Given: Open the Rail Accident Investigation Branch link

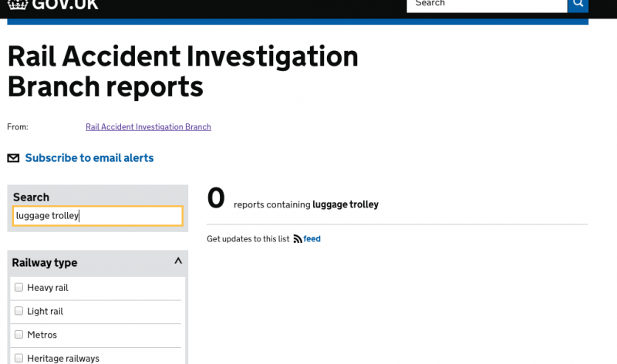Looking at the screenshot, I should (148, 126).
